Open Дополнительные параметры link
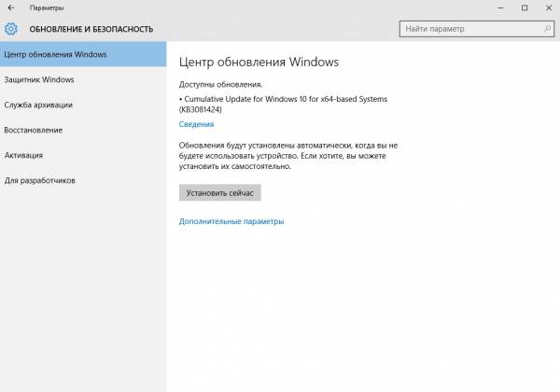560x392 pixels. tap(231, 221)
